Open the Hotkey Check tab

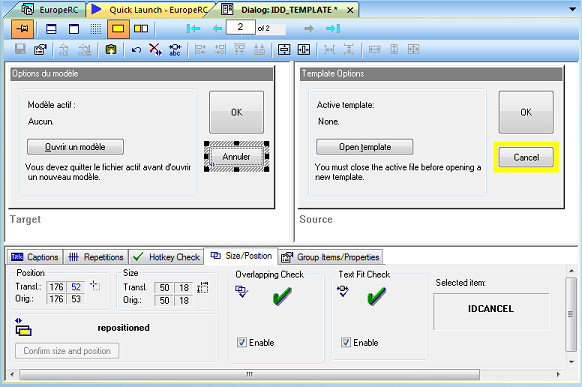click(167, 257)
